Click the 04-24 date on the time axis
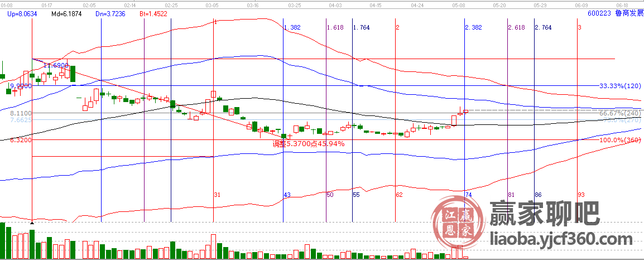 [417, 6]
